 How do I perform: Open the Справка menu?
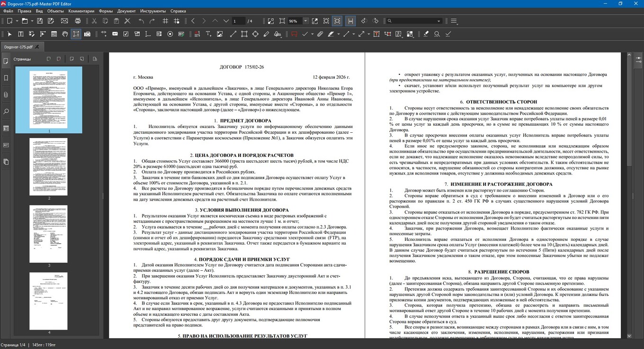[178, 11]
